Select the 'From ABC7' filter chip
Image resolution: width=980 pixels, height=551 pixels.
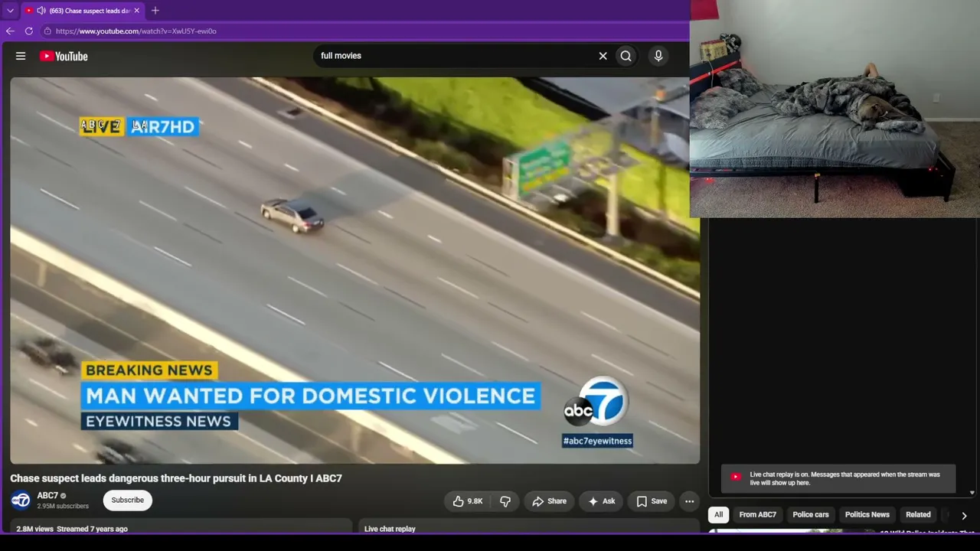coord(758,515)
